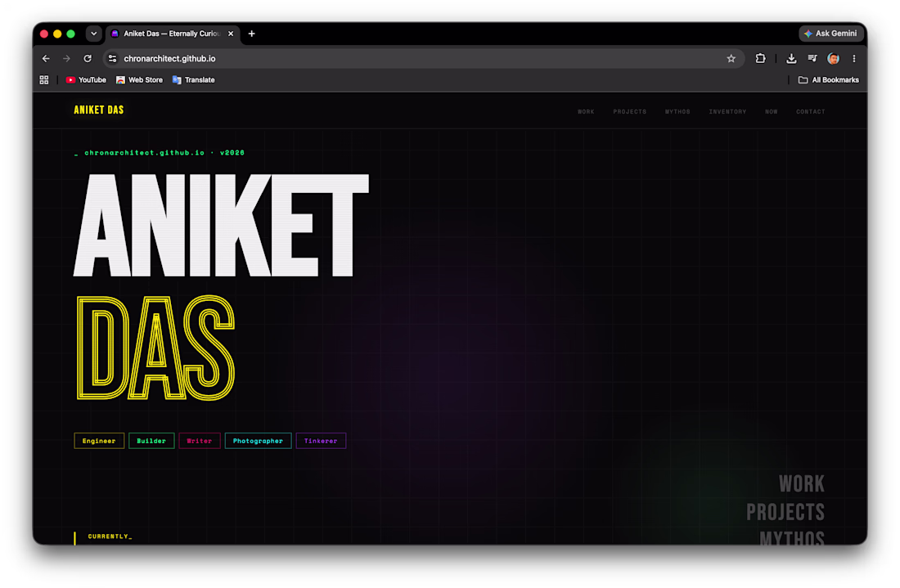This screenshot has width=900, height=588.
Task: Select the Aniket Das browser tab
Action: click(x=172, y=34)
